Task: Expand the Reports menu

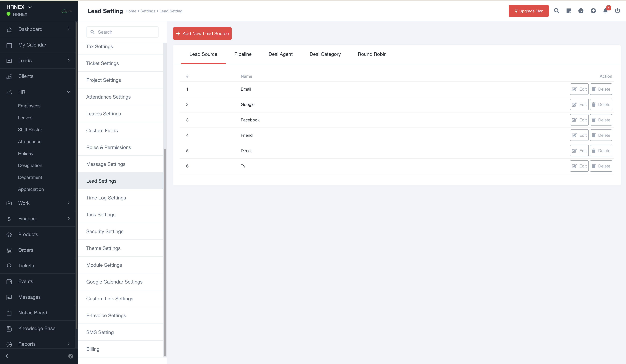Action: click(38, 344)
